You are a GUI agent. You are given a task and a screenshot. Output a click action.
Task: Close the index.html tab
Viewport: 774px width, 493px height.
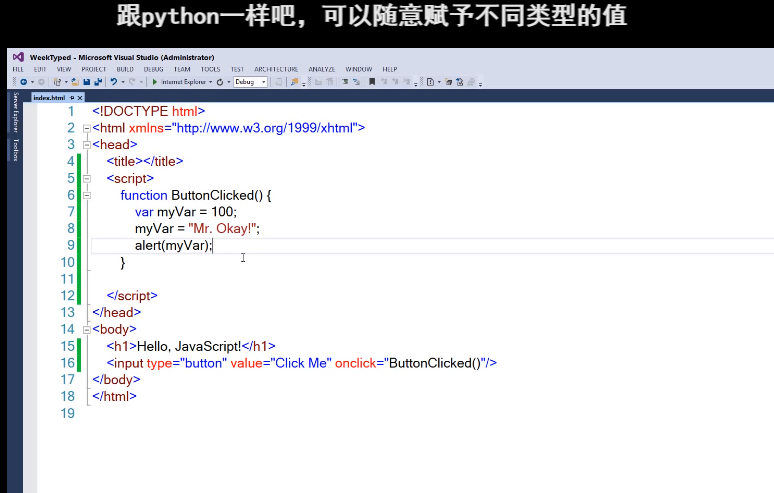pyautogui.click(x=80, y=98)
